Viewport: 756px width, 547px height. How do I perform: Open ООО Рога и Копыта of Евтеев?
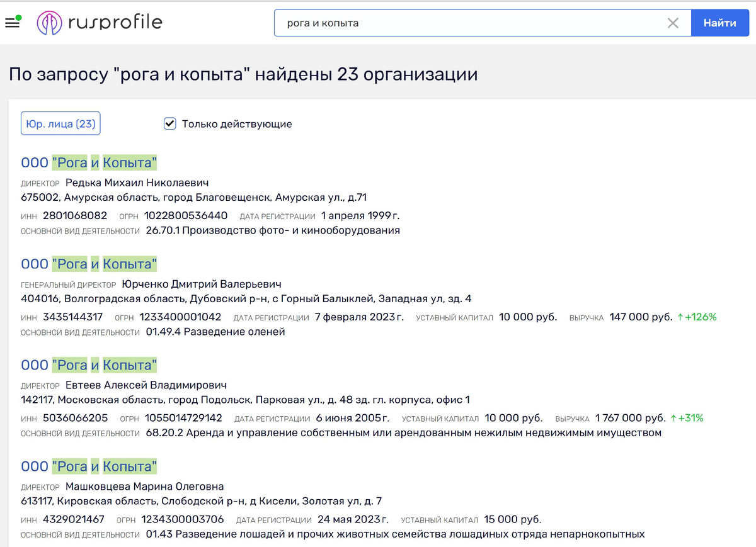coord(89,365)
